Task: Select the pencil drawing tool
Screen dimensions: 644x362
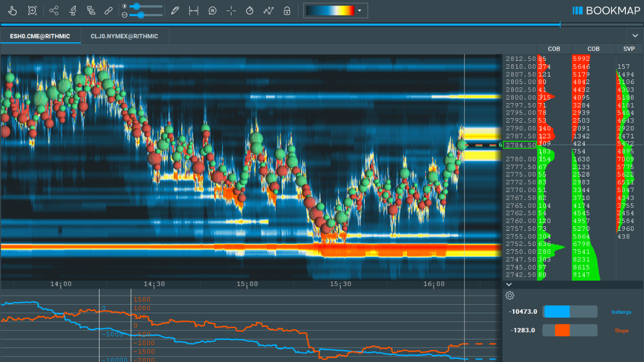Action: point(175,11)
